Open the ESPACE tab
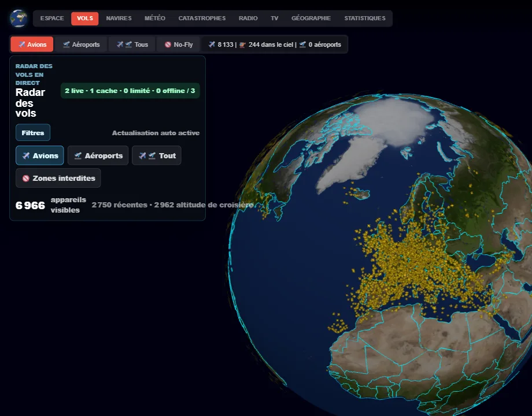532x416 pixels. coord(52,18)
